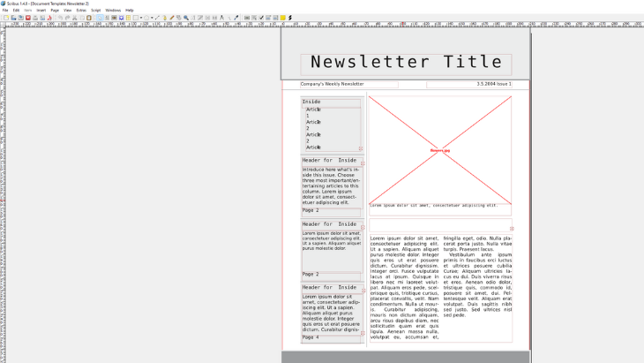Click the Link Text Frames icon
This screenshot has width=644, height=363.
207,18
